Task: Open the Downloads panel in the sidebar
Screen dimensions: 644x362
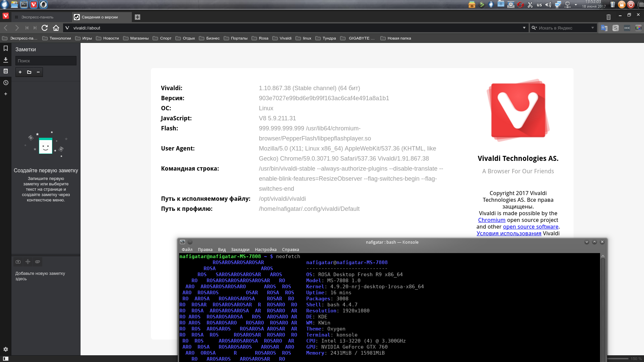Action: pos(6,60)
